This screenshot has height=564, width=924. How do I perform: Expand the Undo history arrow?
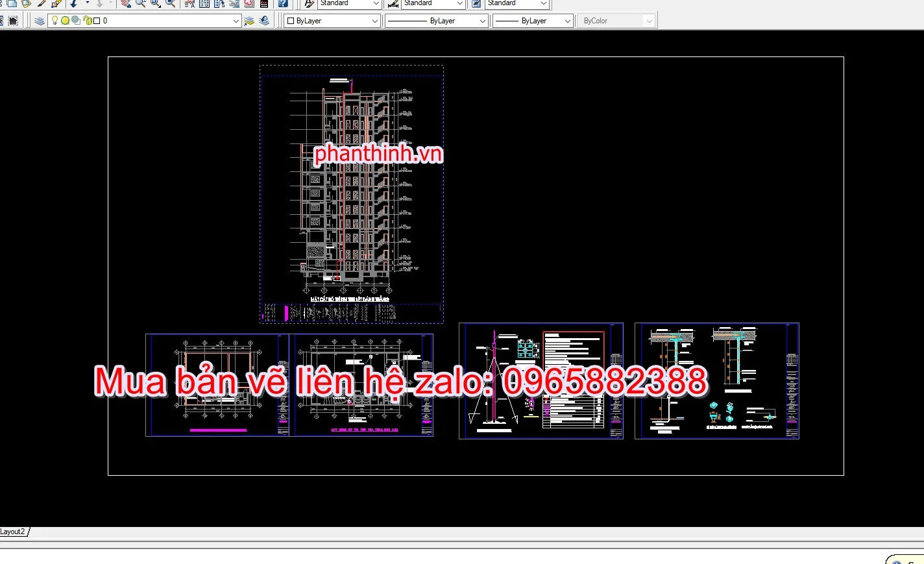pyautogui.click(x=87, y=3)
